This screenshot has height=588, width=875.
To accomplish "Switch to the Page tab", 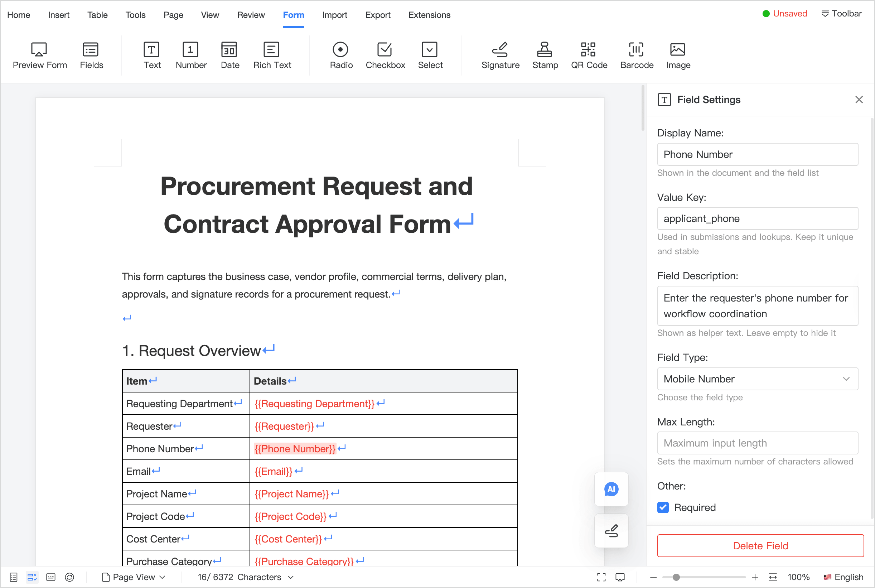I will tap(173, 15).
